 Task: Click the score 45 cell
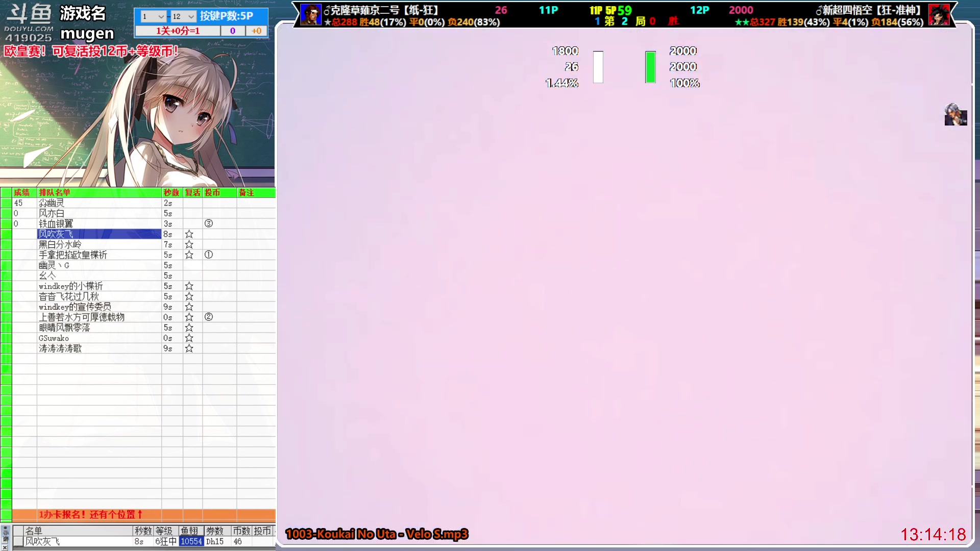(x=24, y=203)
